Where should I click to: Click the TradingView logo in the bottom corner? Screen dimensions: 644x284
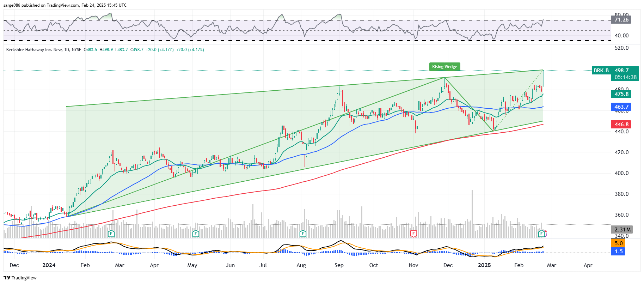click(20, 278)
